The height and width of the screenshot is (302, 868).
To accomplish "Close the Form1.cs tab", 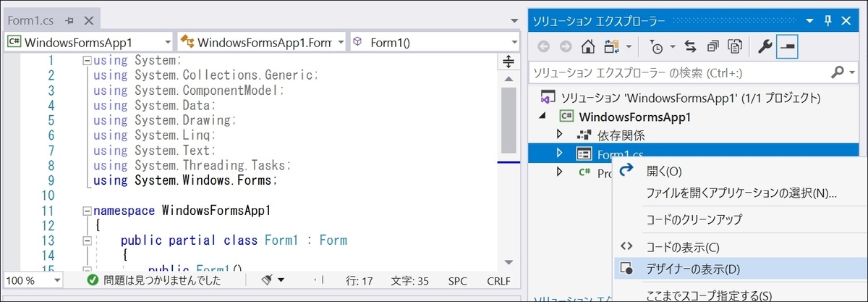I will pos(88,21).
